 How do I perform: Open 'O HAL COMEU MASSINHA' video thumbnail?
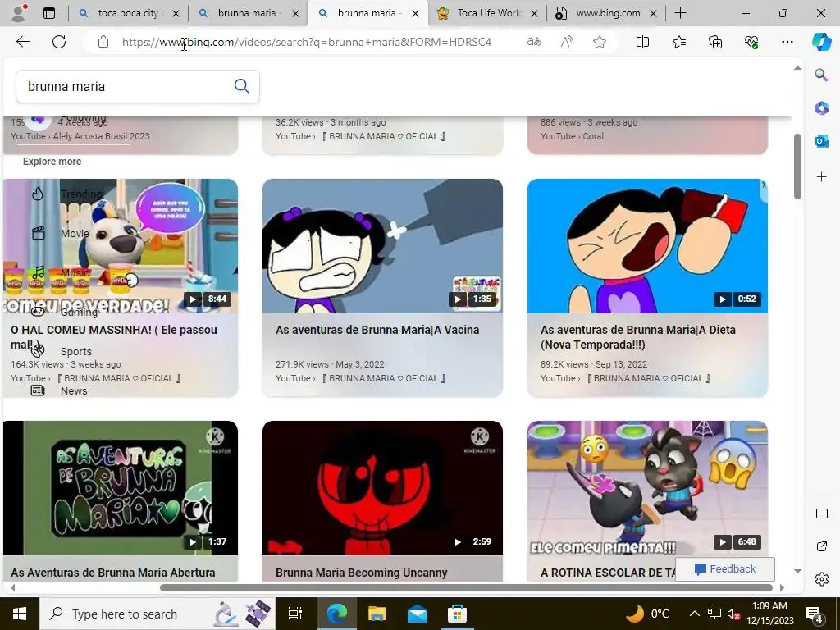[121, 246]
